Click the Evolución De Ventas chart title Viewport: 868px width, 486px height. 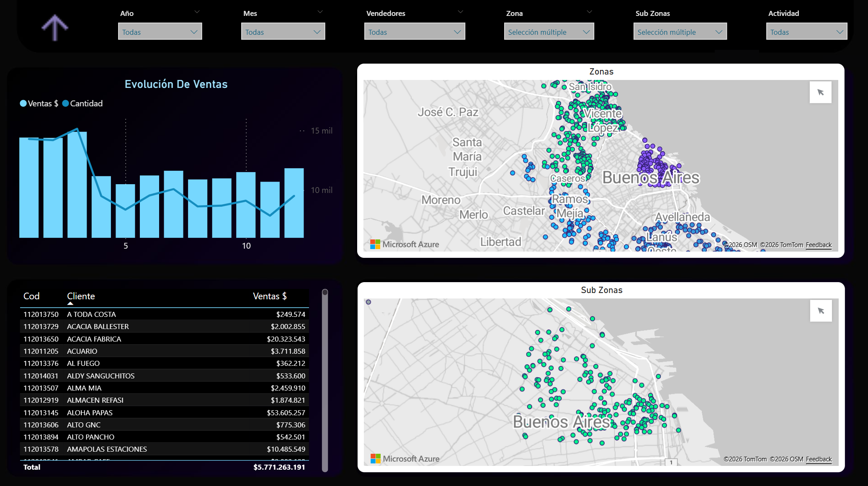pyautogui.click(x=176, y=84)
